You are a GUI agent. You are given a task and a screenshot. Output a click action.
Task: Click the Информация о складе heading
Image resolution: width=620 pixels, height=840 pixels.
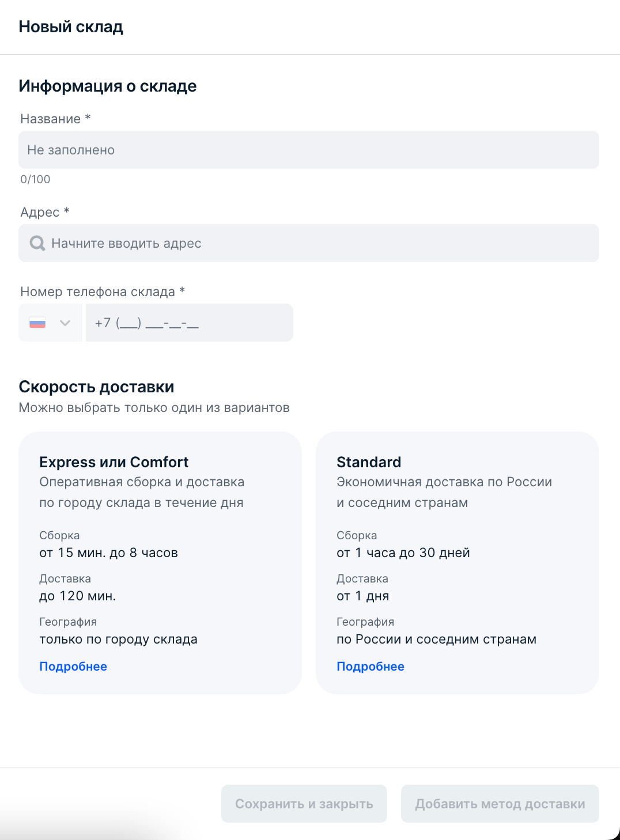point(108,86)
